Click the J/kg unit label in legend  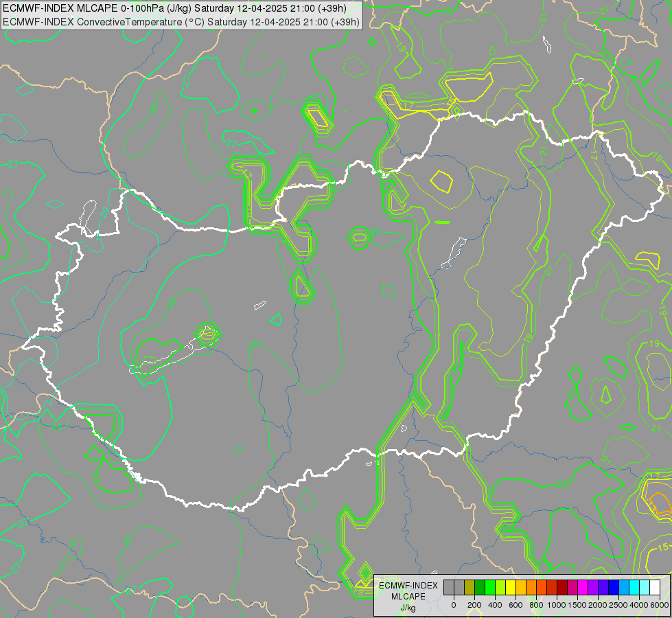point(408,608)
